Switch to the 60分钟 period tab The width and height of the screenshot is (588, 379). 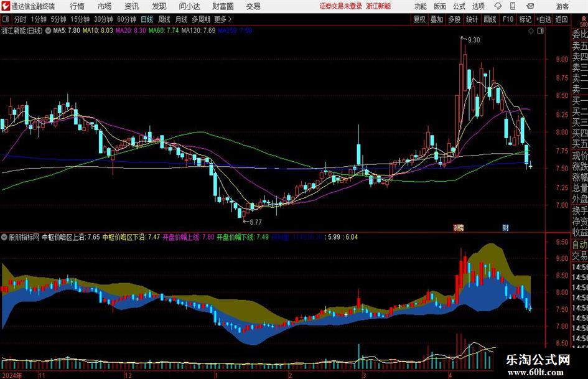coord(126,19)
